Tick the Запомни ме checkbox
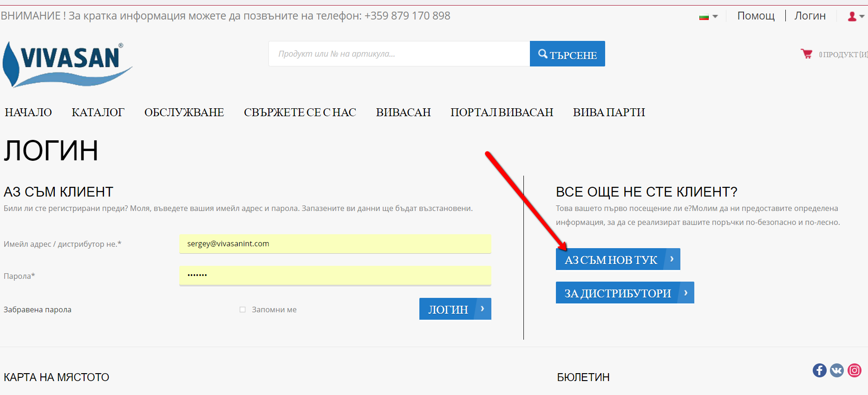The image size is (868, 395). click(x=242, y=309)
